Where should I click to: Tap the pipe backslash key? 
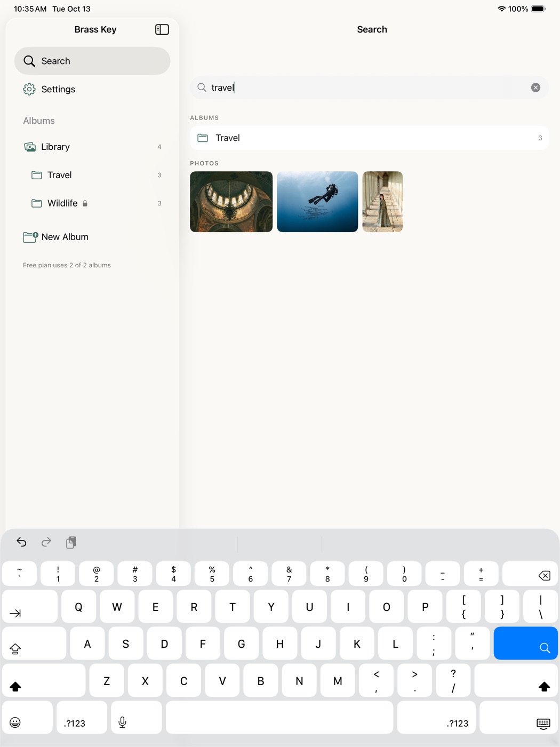[x=541, y=607]
